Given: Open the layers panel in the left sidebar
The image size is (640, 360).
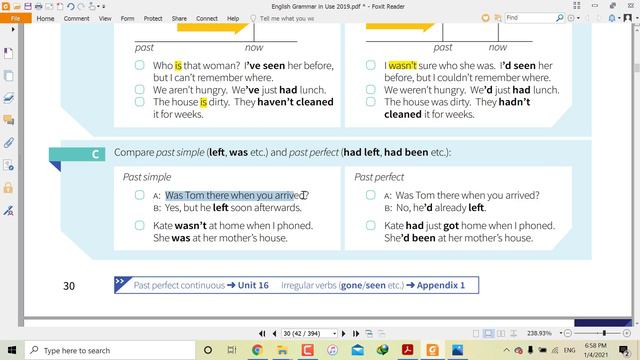Looking at the screenshot, I should coord(8,98).
